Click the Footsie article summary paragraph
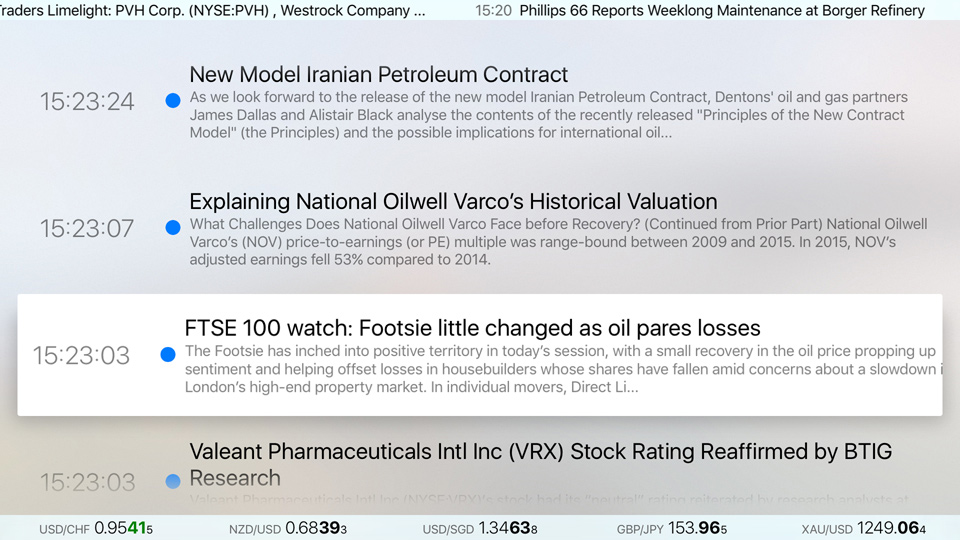The height and width of the screenshot is (540, 960). (563, 369)
